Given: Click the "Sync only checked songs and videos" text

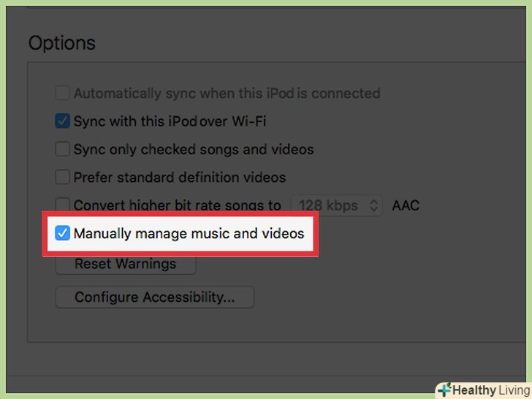Looking at the screenshot, I should tap(194, 149).
